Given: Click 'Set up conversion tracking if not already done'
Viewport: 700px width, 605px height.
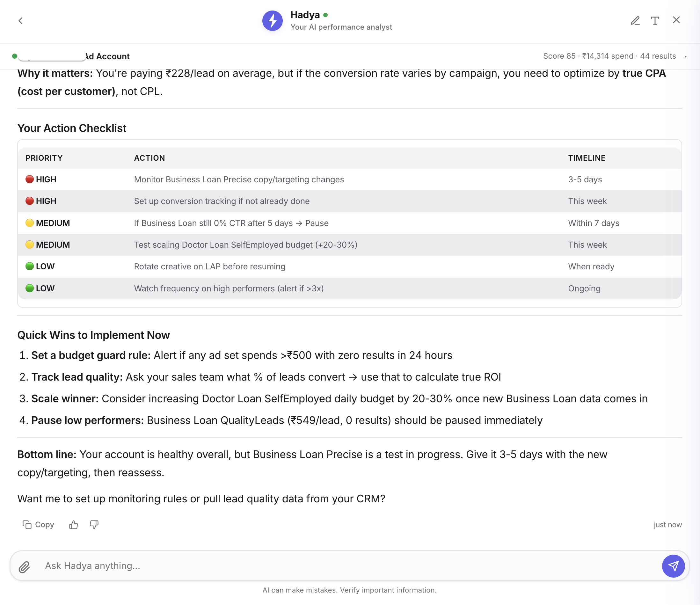Looking at the screenshot, I should pyautogui.click(x=222, y=201).
